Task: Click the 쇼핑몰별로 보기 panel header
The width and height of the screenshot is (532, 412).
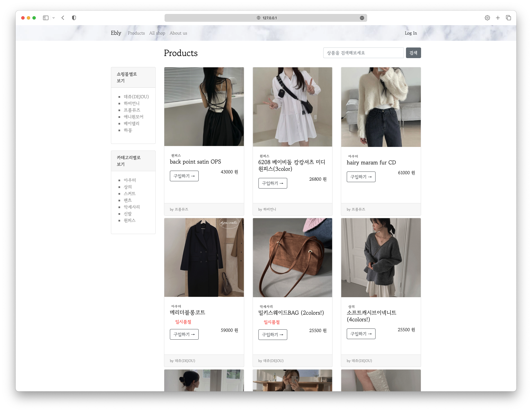Action: [133, 77]
